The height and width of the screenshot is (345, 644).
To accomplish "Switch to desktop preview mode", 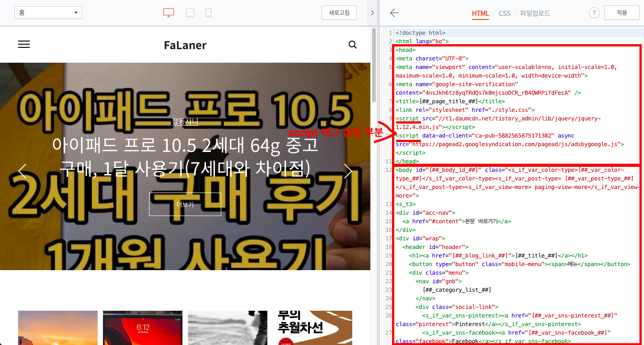I will (x=169, y=13).
